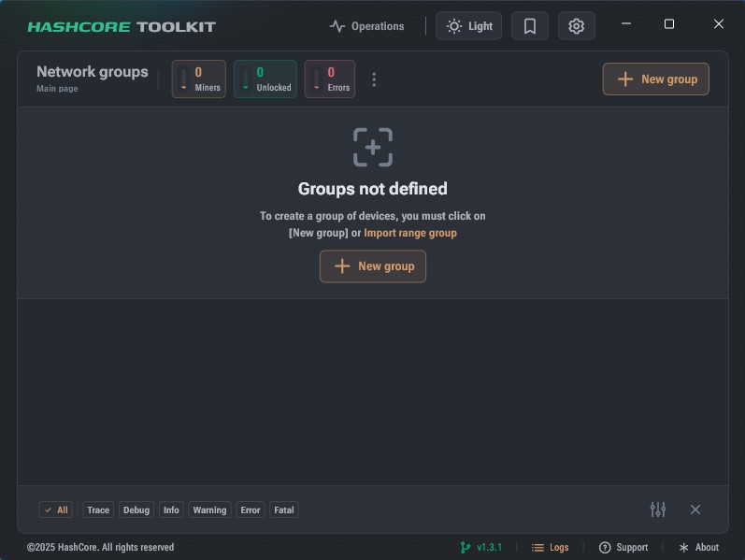Viewport: 745px width, 560px height.
Task: Open the bookmark icon in header
Action: pyautogui.click(x=530, y=26)
